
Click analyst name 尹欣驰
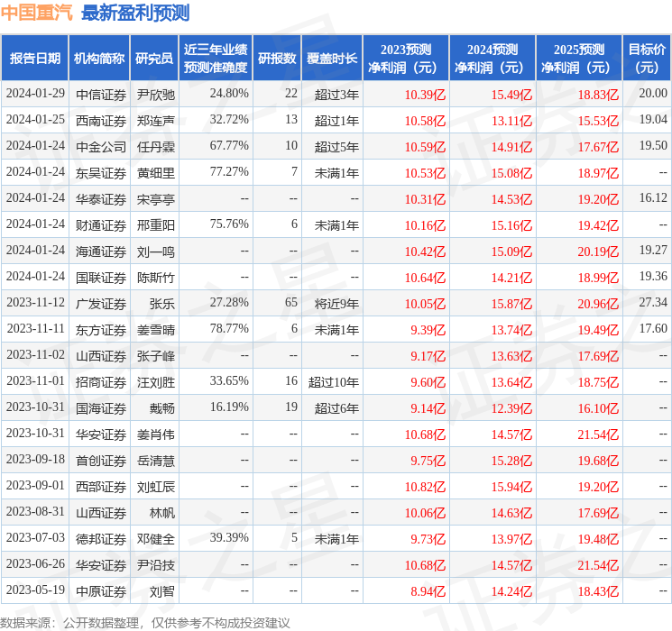[155, 95]
